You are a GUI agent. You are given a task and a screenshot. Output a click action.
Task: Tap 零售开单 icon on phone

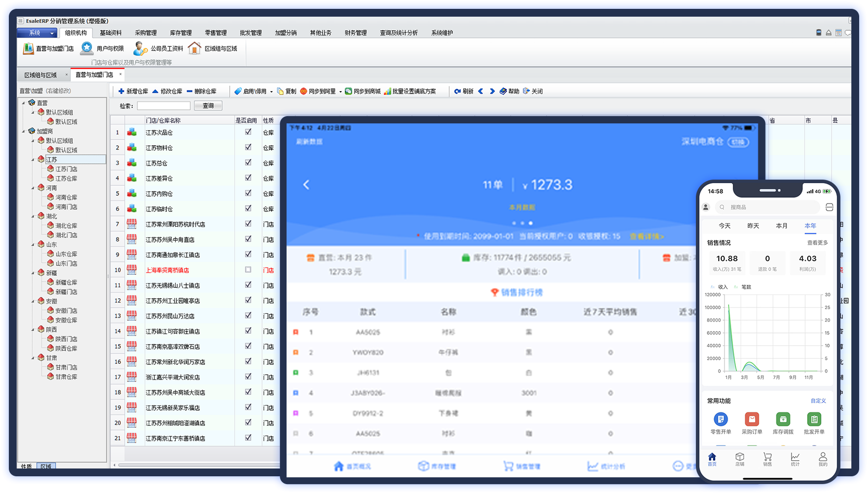coord(720,420)
